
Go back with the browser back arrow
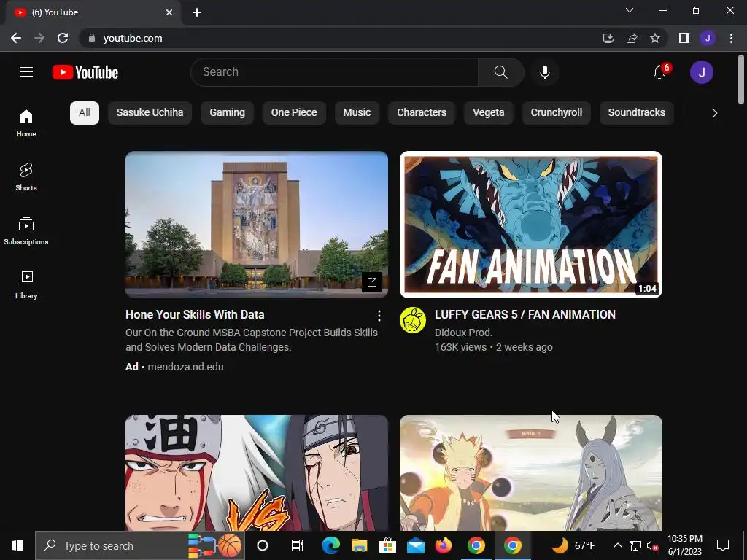[x=16, y=38]
